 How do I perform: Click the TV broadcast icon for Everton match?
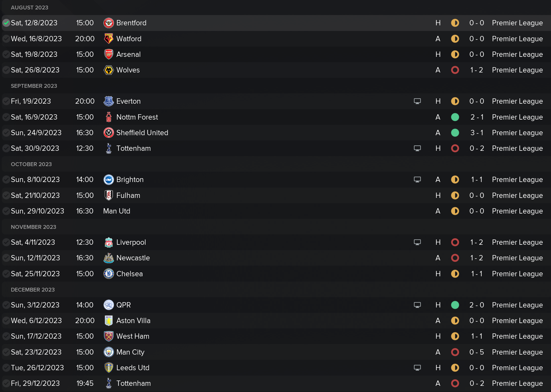pos(417,101)
